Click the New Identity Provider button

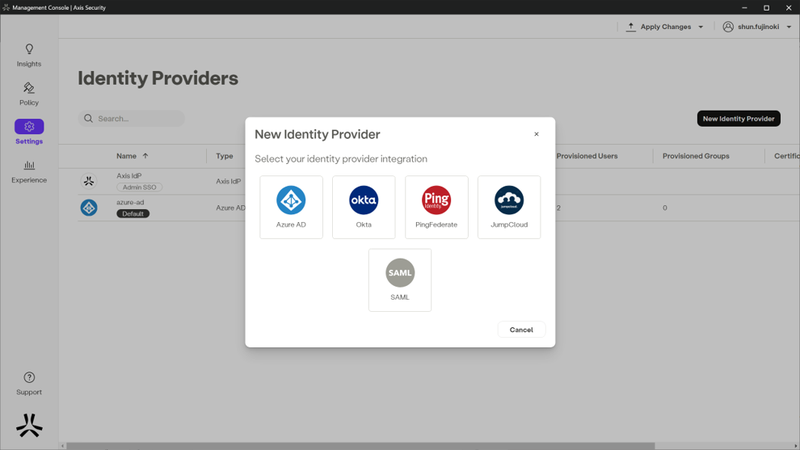pyautogui.click(x=738, y=118)
